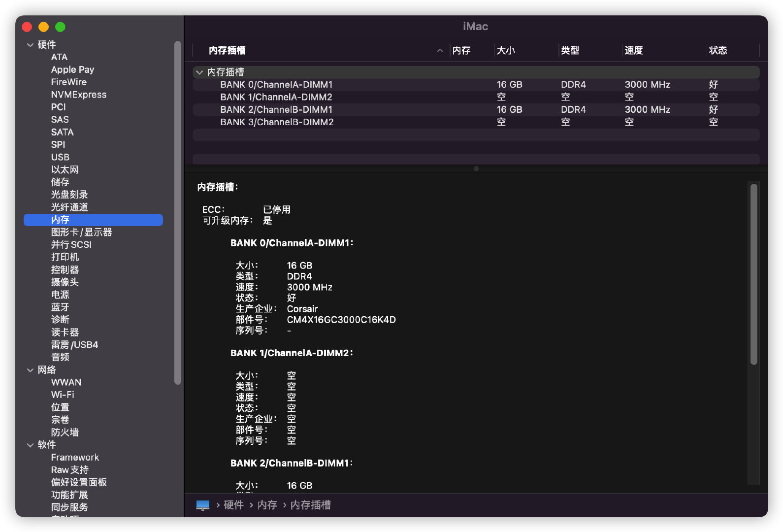This screenshot has height=532, width=783.
Task: Select 并行 SCSI in the sidebar
Action: coord(71,245)
